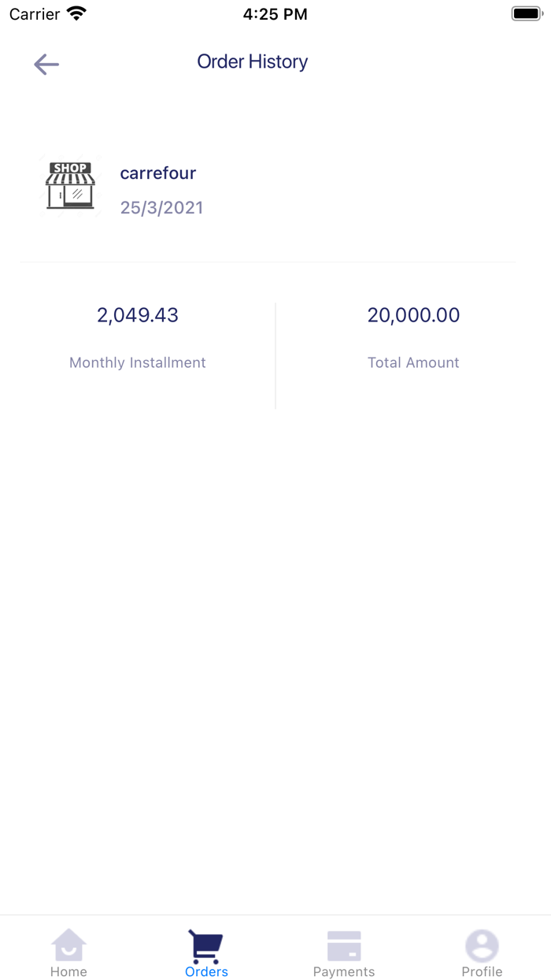This screenshot has height=980, width=551.
Task: Click the carrefour shop storefront icon
Action: (70, 186)
